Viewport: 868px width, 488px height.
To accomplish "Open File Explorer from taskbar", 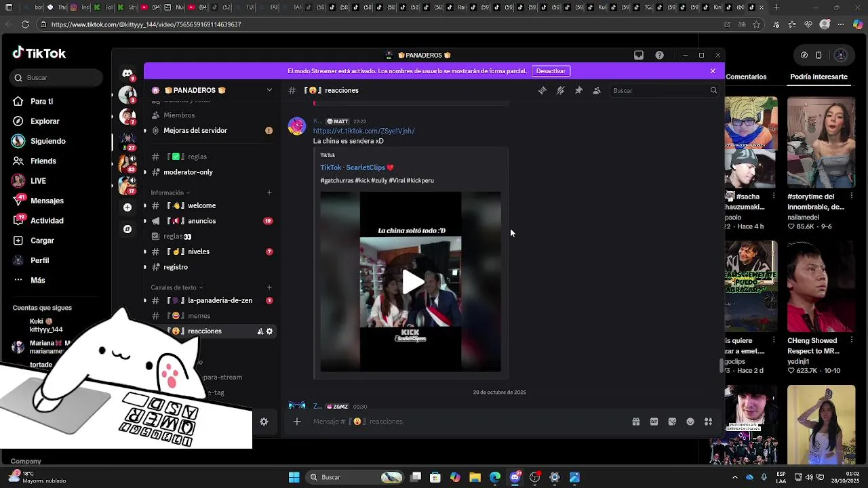I will 475,477.
